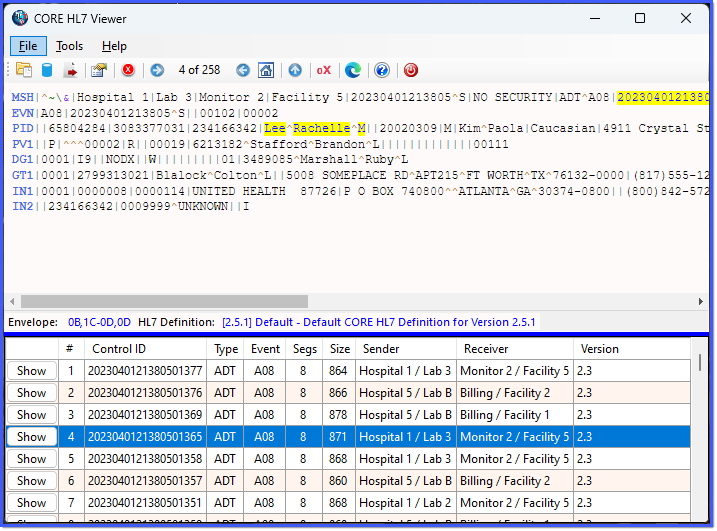Select Control ID 2023040121380501376
Screen dimensions: 717x531
click(x=145, y=392)
